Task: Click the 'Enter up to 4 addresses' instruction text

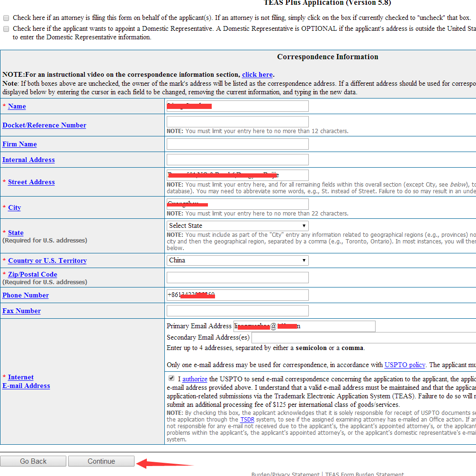Action: [x=266, y=348]
